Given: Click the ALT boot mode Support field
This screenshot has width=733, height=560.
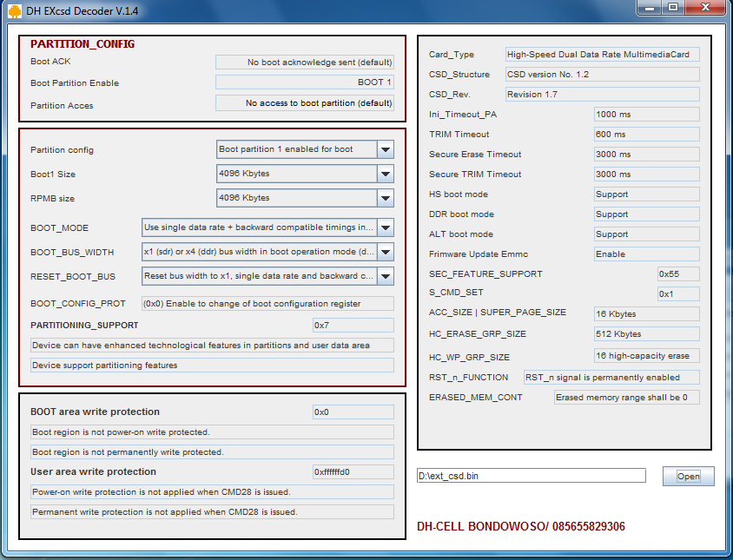Looking at the screenshot, I should (x=647, y=234).
